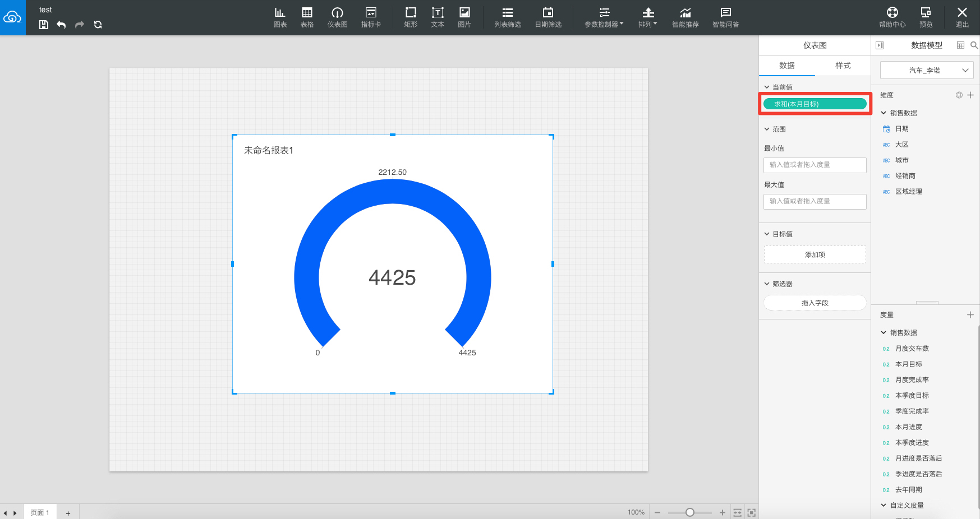Image resolution: width=980 pixels, height=519 pixels.
Task: Select the 区域经理 dimension
Action: (909, 192)
